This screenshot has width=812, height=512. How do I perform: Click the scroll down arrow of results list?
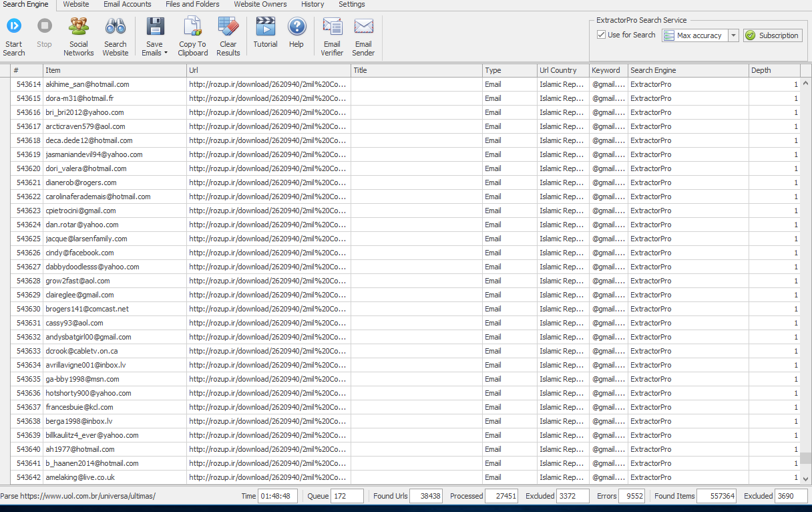(x=806, y=479)
